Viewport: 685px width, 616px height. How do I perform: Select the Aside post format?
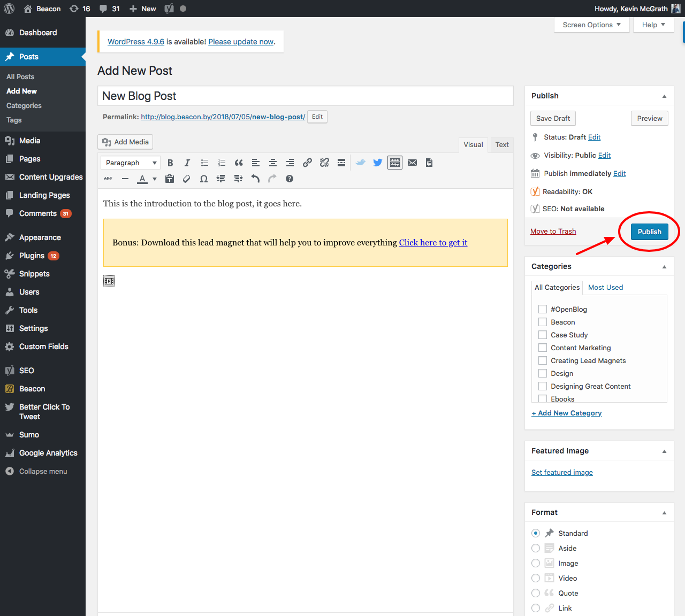click(x=536, y=548)
